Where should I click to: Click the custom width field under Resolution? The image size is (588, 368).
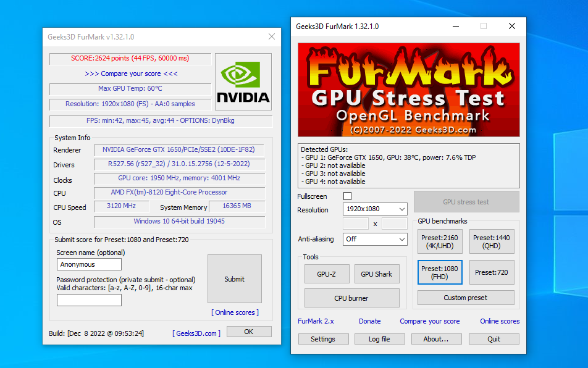point(356,224)
